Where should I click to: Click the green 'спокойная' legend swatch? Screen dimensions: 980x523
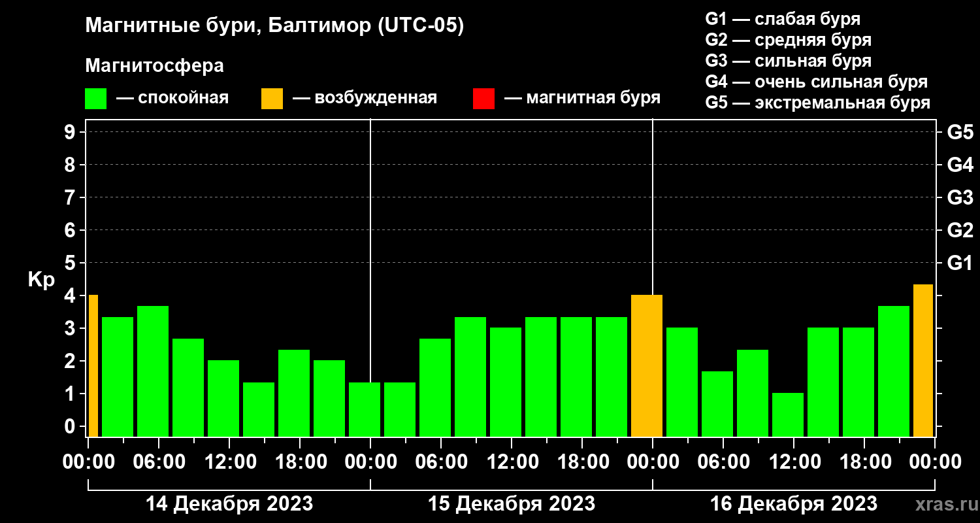[x=95, y=99]
